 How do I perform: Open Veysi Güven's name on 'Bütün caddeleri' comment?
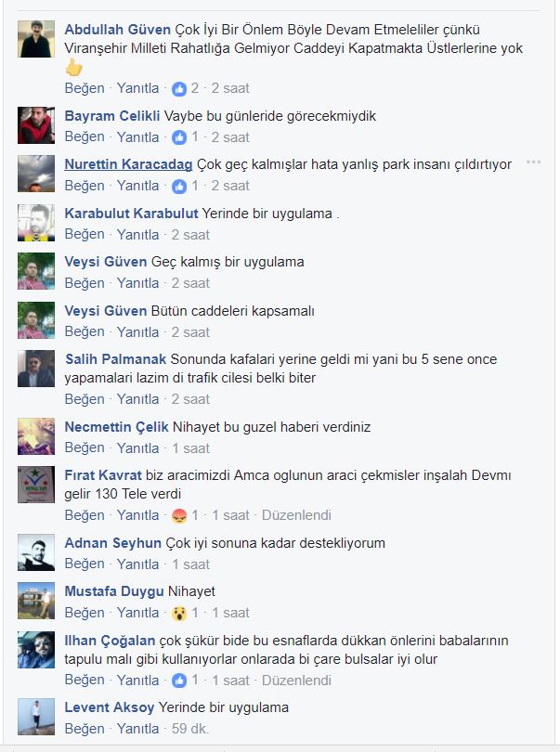[106, 311]
